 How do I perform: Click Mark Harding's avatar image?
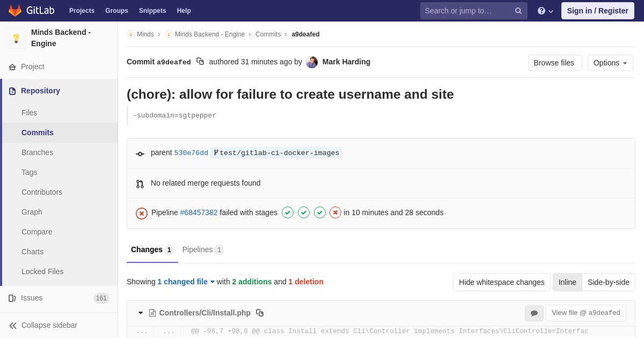[x=312, y=62]
